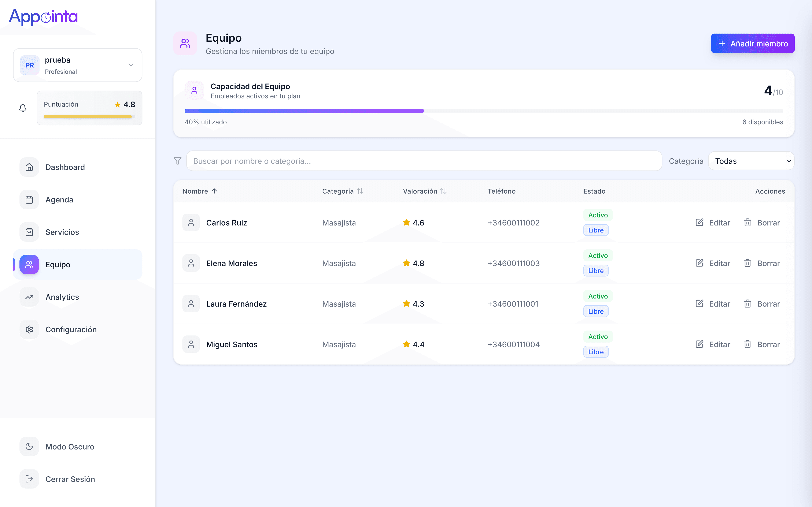Click the PR account avatar
Viewport: 812px width, 507px height.
30,65
